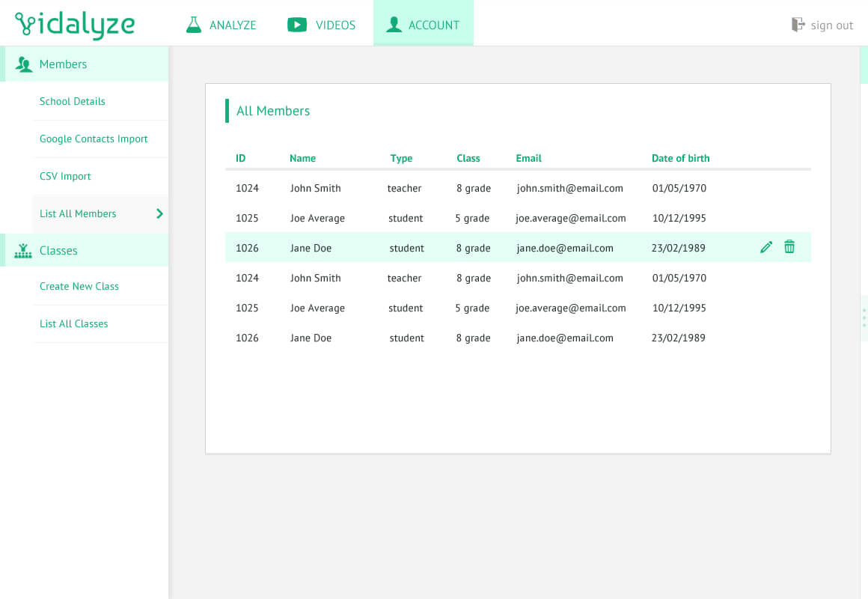Switch to the Analyze tab

(x=232, y=25)
